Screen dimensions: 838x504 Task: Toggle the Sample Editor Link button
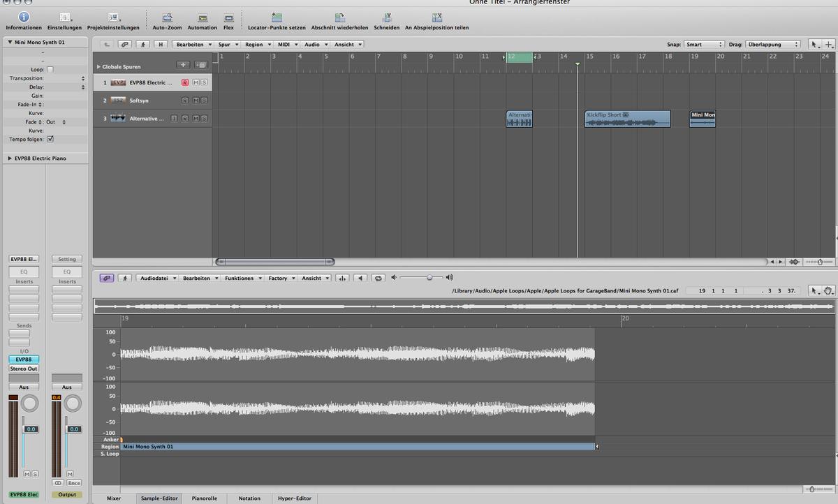tap(107, 277)
